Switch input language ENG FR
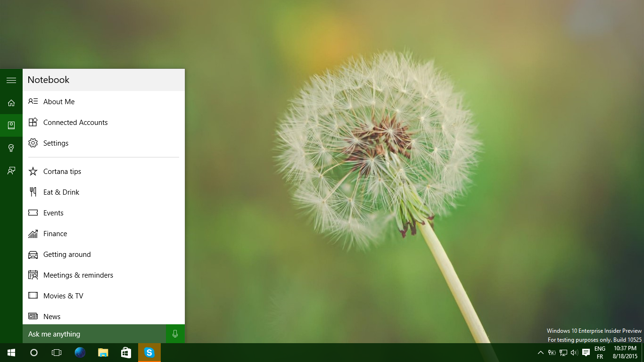Screen dimensions: 644x362 point(600,353)
